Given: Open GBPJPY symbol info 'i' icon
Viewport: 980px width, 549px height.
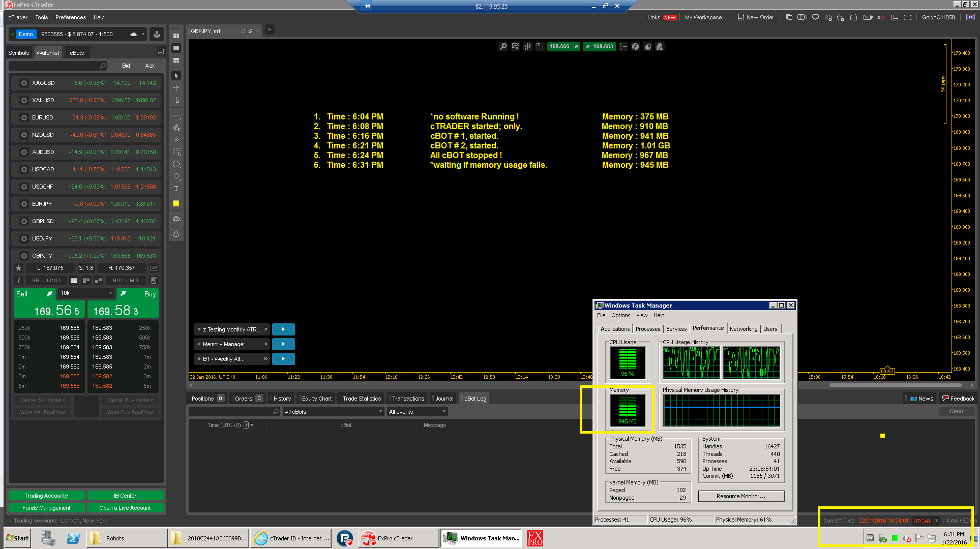Looking at the screenshot, I should click(19, 280).
